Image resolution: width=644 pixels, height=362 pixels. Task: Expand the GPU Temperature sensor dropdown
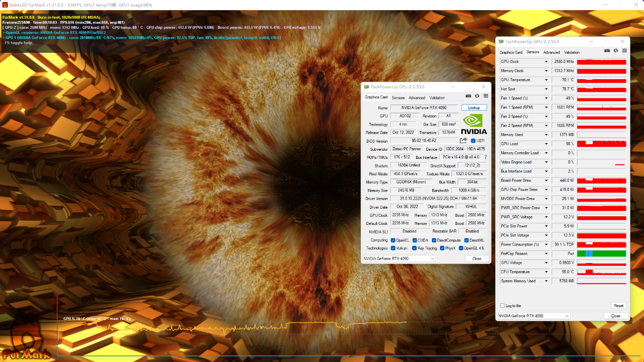pos(547,80)
